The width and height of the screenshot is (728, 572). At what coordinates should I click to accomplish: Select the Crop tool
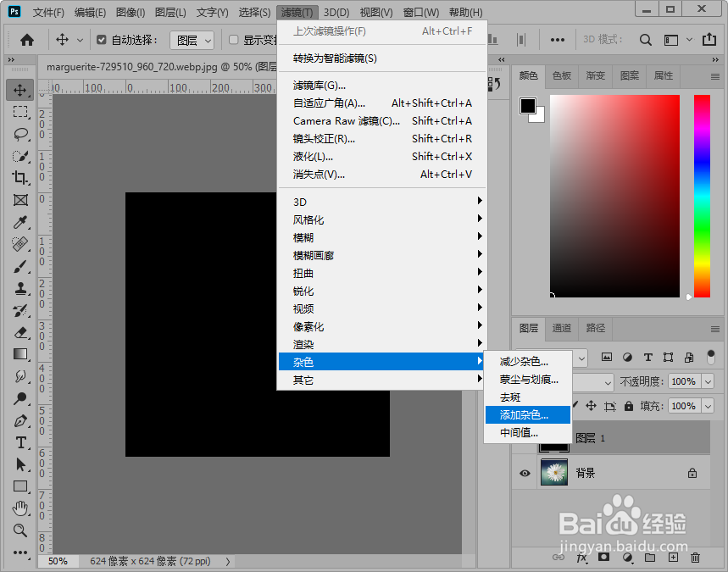(20, 178)
